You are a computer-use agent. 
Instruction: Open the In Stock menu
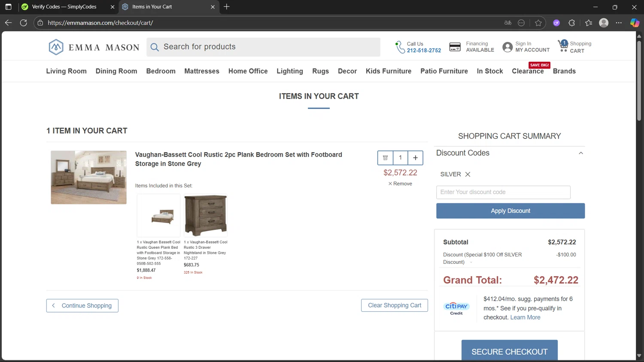pyautogui.click(x=490, y=71)
